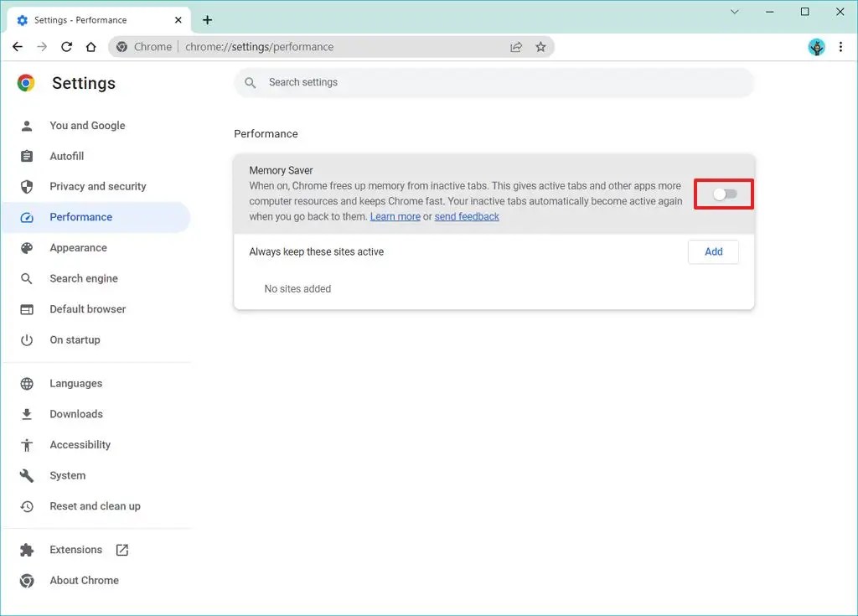Open a new browser tab
Image resolution: width=858 pixels, height=616 pixels.
tap(207, 18)
